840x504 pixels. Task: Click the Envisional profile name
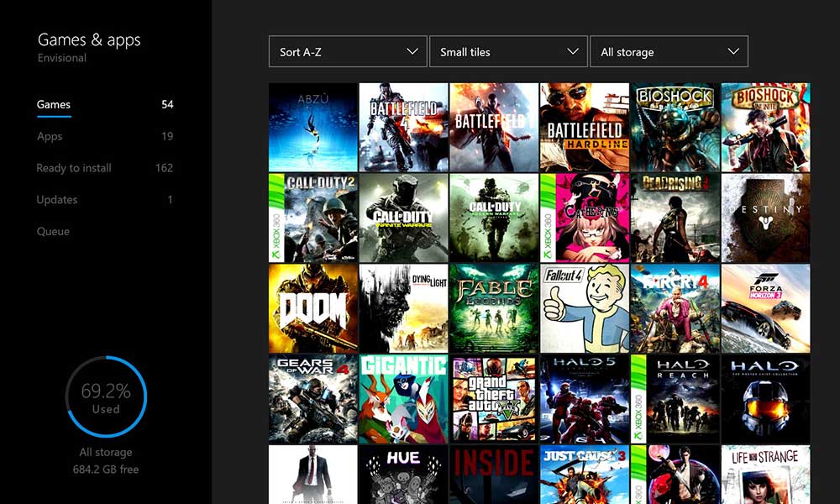(x=61, y=58)
